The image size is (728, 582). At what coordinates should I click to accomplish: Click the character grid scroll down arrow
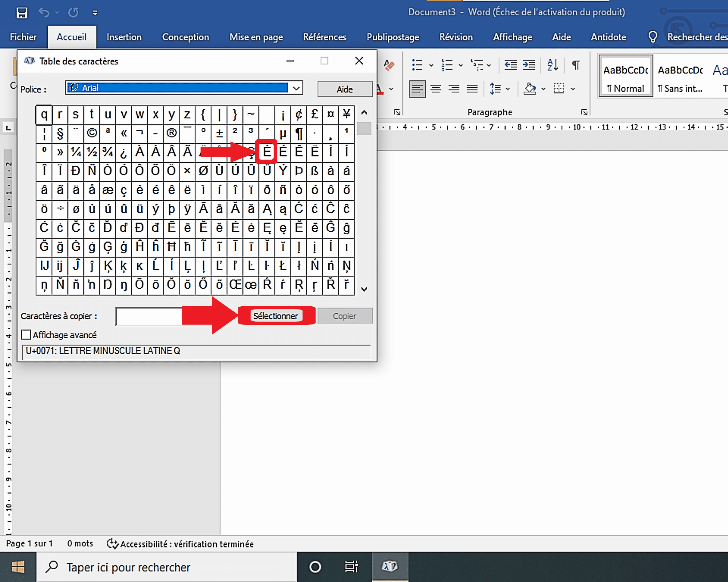pos(364,289)
